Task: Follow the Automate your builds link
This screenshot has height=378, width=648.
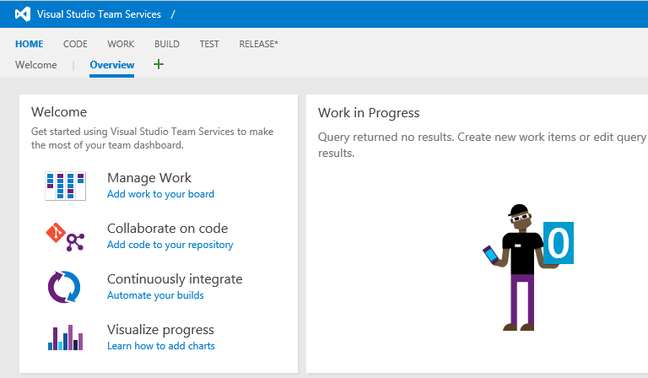Action: click(155, 295)
